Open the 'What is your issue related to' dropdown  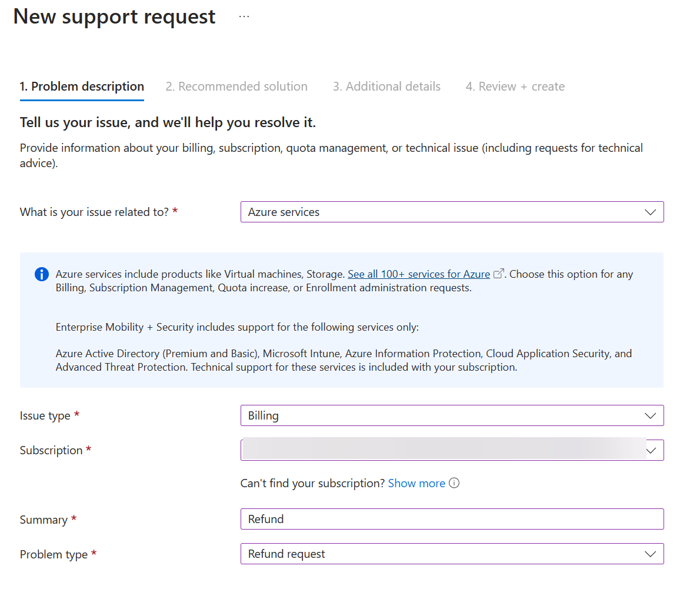click(x=452, y=212)
